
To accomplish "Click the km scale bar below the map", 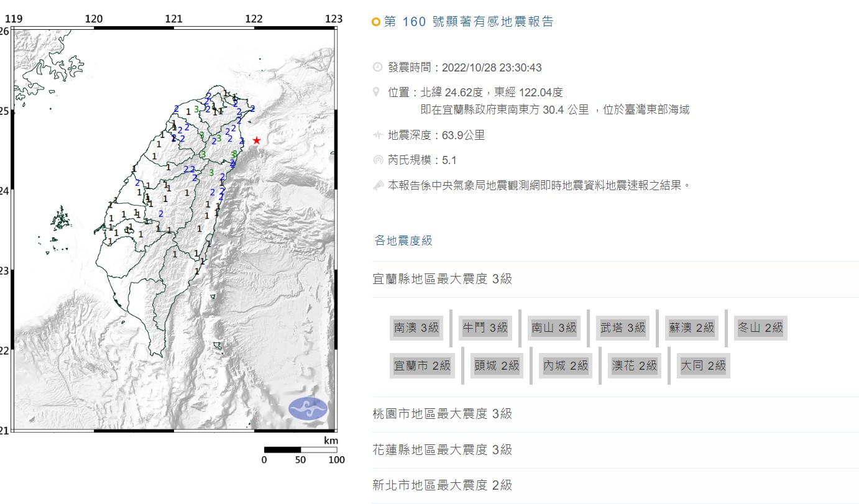I will (x=301, y=449).
